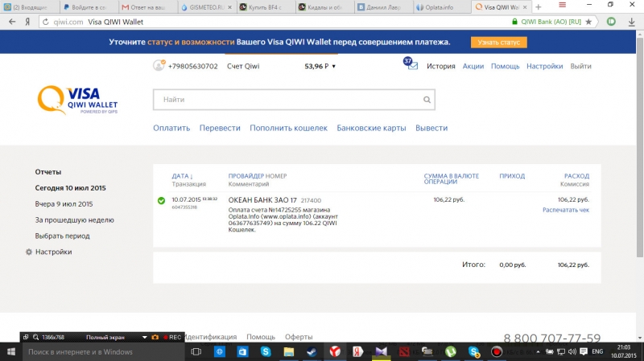This screenshot has width=644, height=361.
Task: Open Steam from the taskbar
Action: click(x=312, y=351)
